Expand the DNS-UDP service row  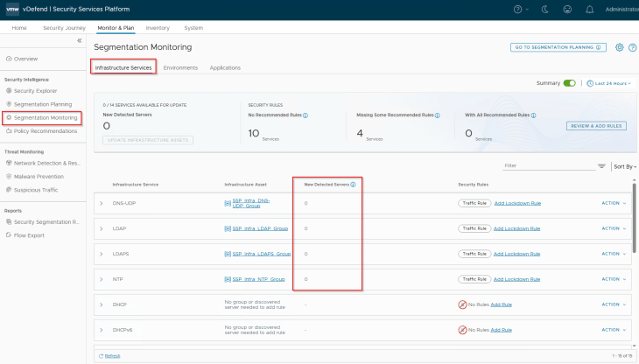[102, 203]
